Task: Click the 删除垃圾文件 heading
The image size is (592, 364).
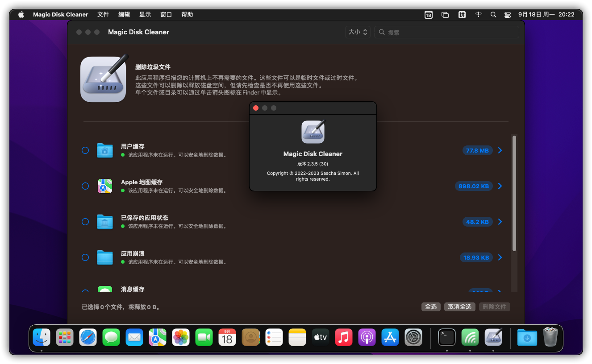Action: point(153,67)
